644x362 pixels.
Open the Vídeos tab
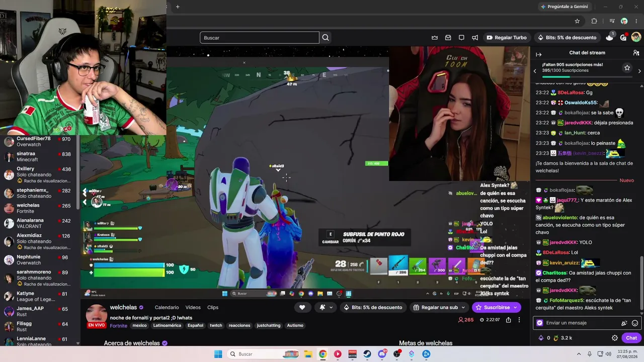(193, 307)
